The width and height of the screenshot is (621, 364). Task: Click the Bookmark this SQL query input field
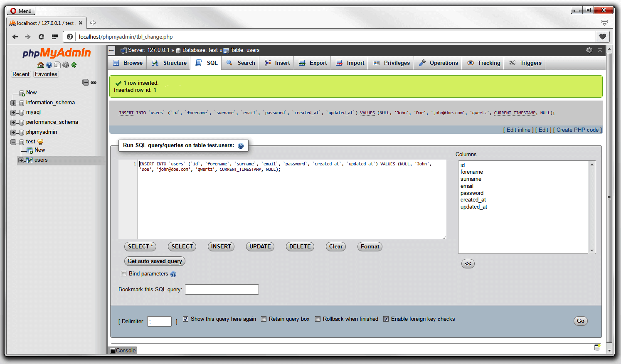pyautogui.click(x=222, y=289)
